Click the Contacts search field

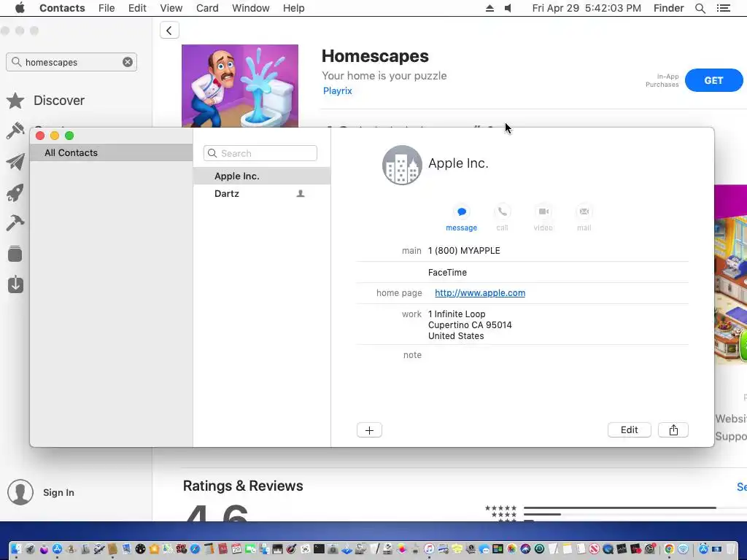click(x=260, y=153)
